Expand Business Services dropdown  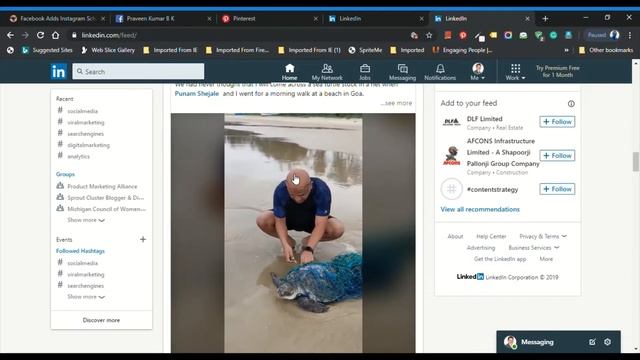point(534,248)
